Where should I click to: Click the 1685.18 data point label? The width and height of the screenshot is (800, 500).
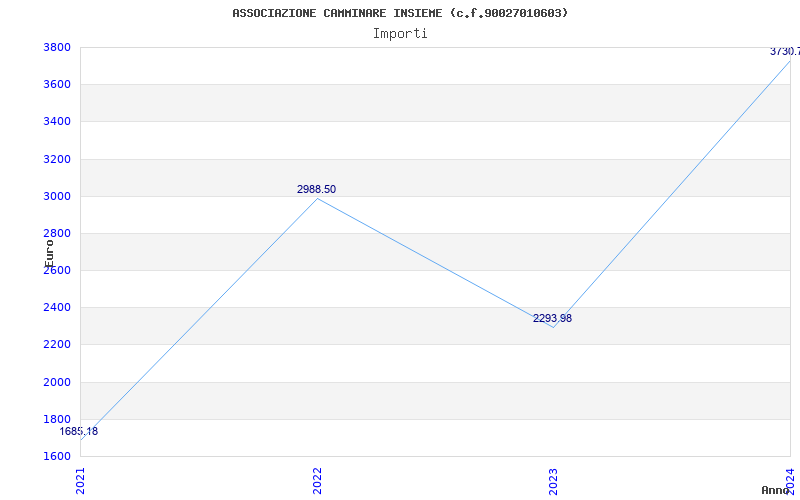click(79, 431)
